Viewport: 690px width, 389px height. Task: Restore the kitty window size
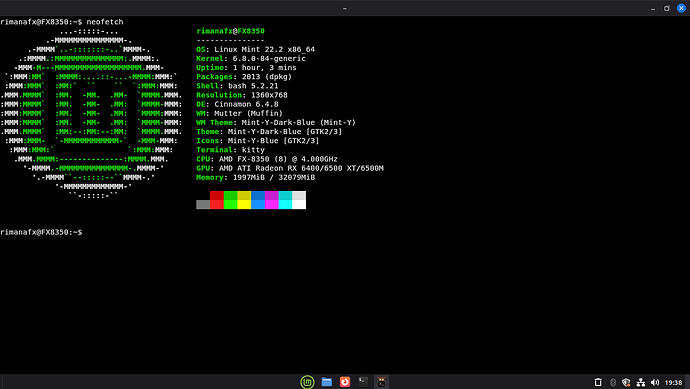667,8
